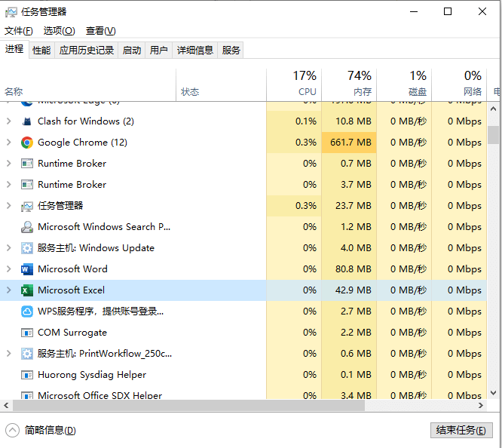This screenshot has height=448, width=502.
Task: Click the horizontal scrollbar right arrow
Action: 481,405
